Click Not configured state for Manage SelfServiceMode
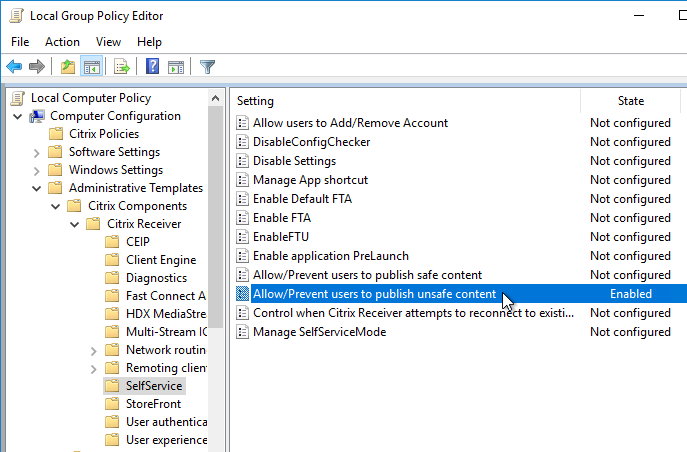687x452 pixels. (630, 332)
